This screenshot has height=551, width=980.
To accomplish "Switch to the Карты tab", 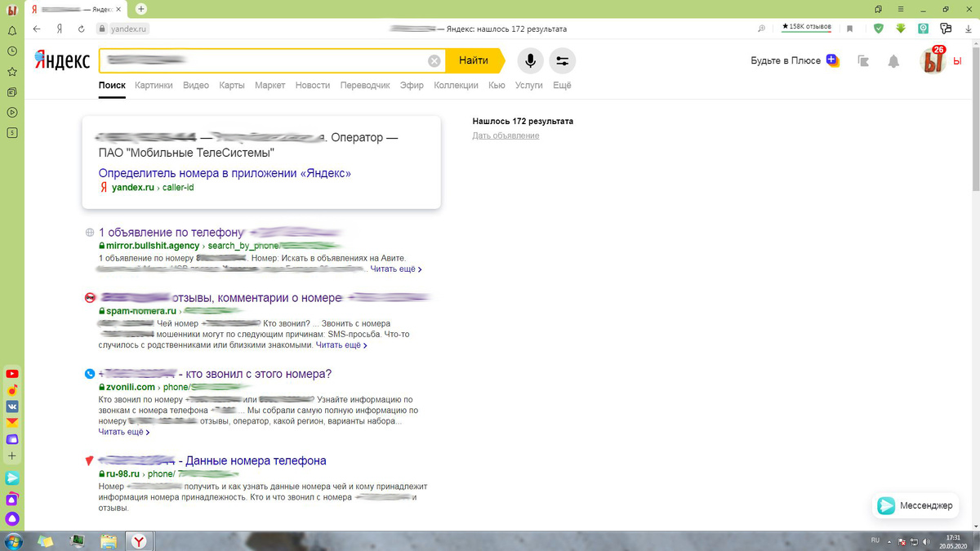I will tap(232, 85).
